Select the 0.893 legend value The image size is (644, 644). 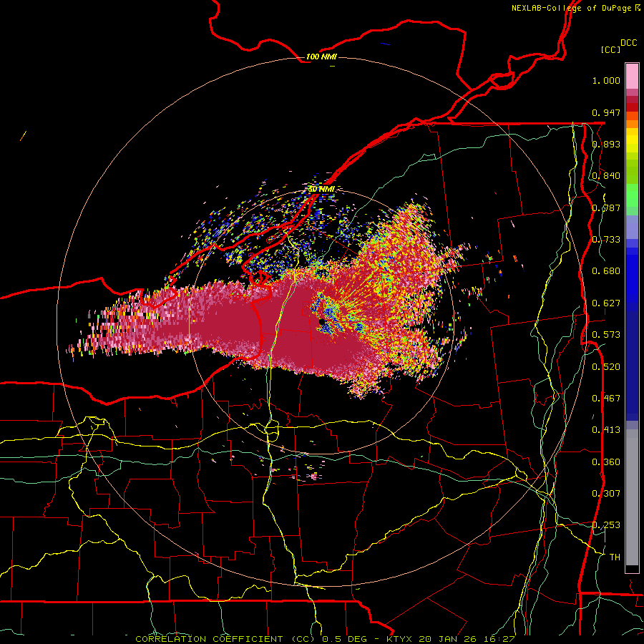606,144
